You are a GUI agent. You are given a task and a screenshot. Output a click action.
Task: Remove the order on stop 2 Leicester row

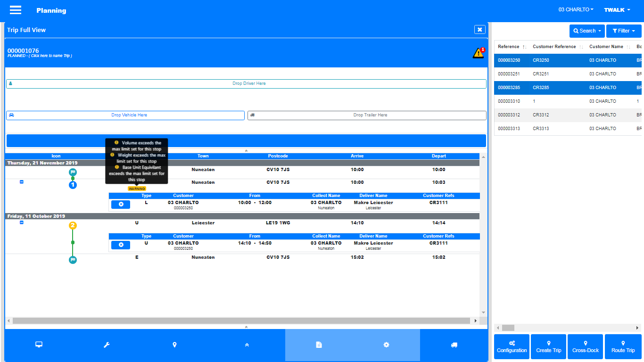click(x=121, y=245)
